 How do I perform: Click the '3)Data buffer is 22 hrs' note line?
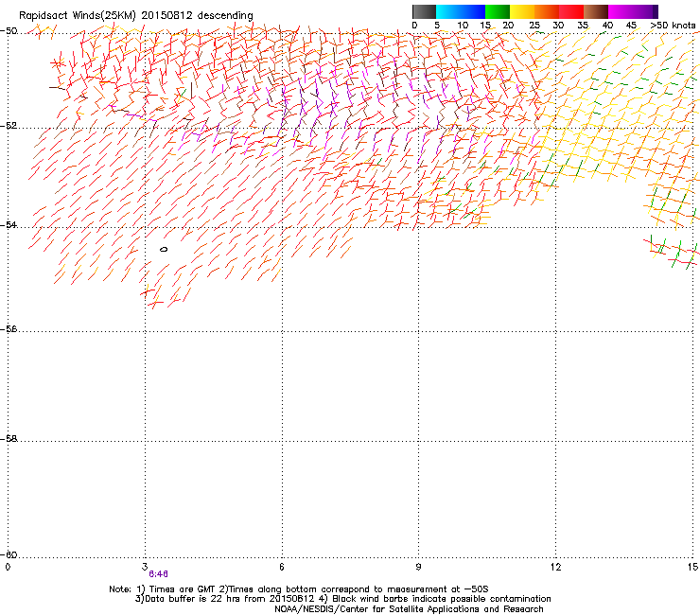click(x=342, y=599)
